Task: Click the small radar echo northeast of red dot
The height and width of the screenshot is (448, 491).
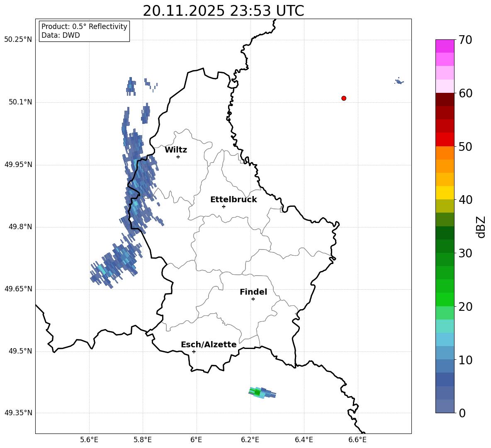Action: pyautogui.click(x=399, y=81)
